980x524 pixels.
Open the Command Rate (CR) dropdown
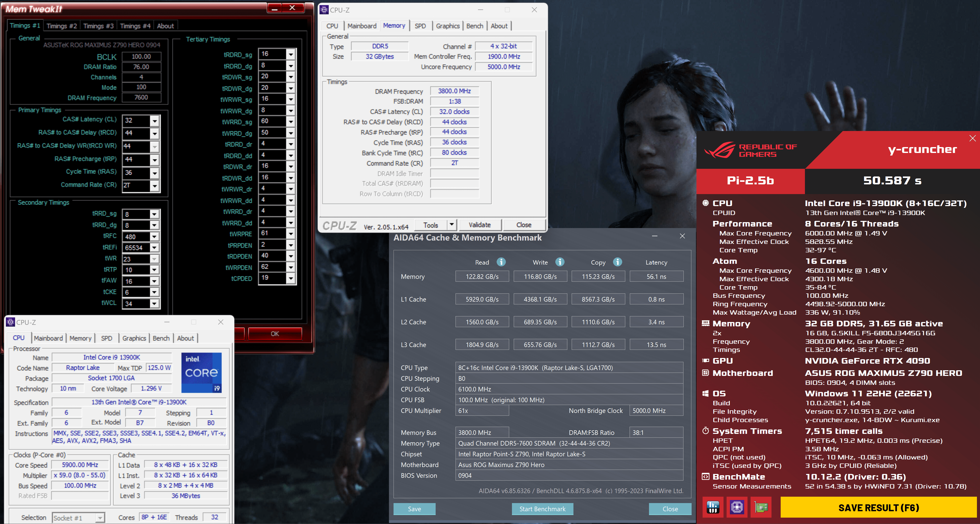(x=154, y=186)
